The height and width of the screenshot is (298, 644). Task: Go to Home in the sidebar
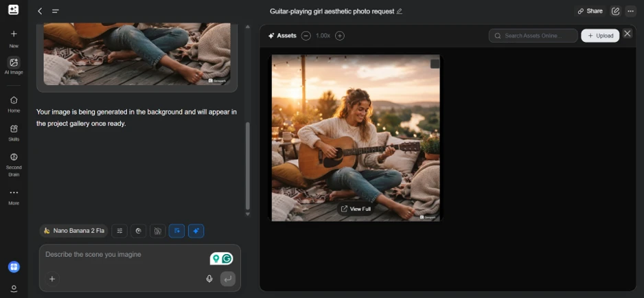(14, 104)
